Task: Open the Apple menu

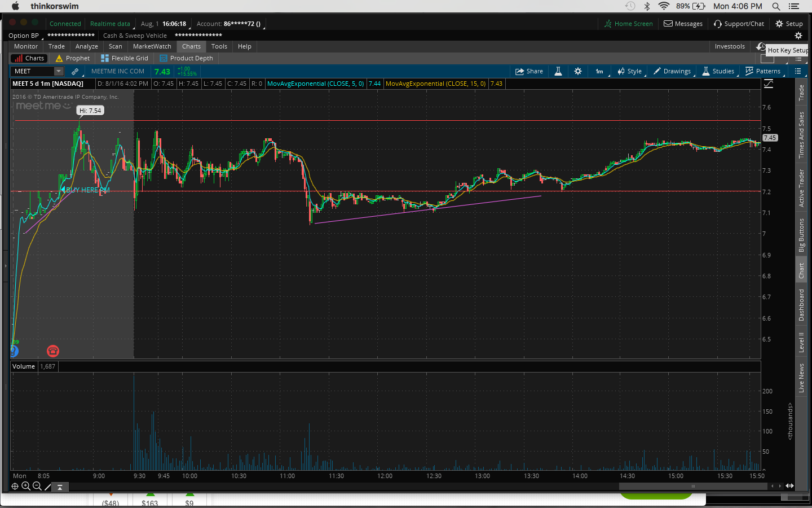Action: click(x=15, y=6)
